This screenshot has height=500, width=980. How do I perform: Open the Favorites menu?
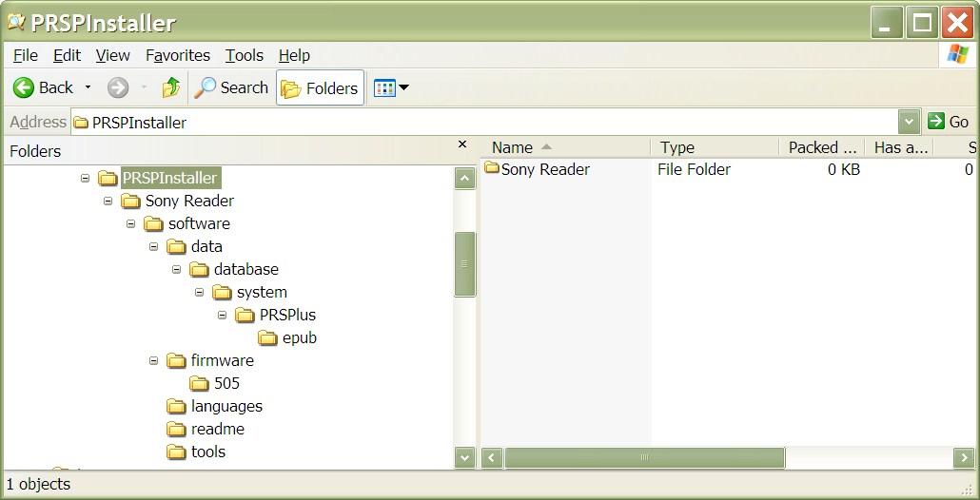[x=178, y=55]
